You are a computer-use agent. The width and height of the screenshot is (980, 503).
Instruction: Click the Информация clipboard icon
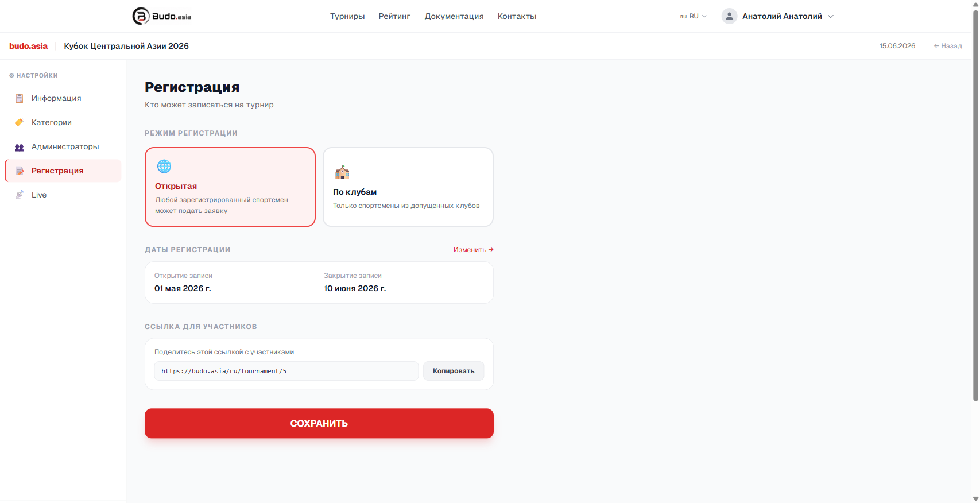20,98
